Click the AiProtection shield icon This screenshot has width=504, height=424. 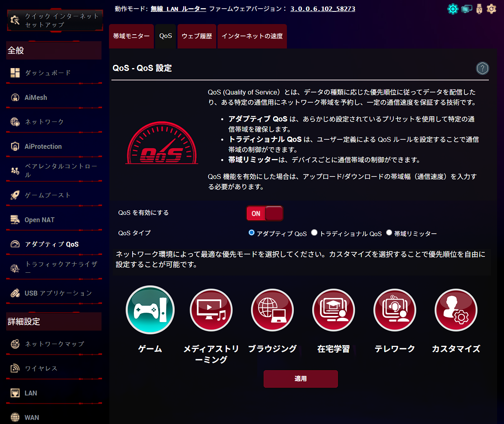coord(15,146)
